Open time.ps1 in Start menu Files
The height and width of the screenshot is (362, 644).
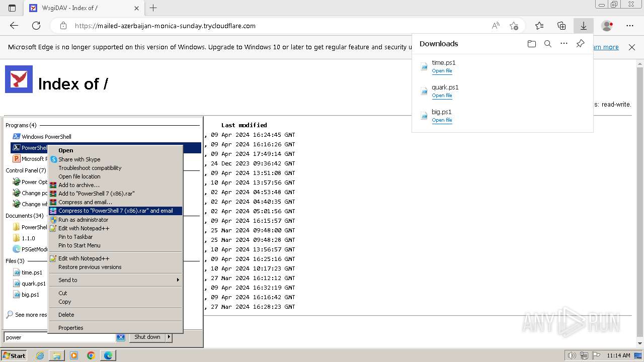(29, 273)
